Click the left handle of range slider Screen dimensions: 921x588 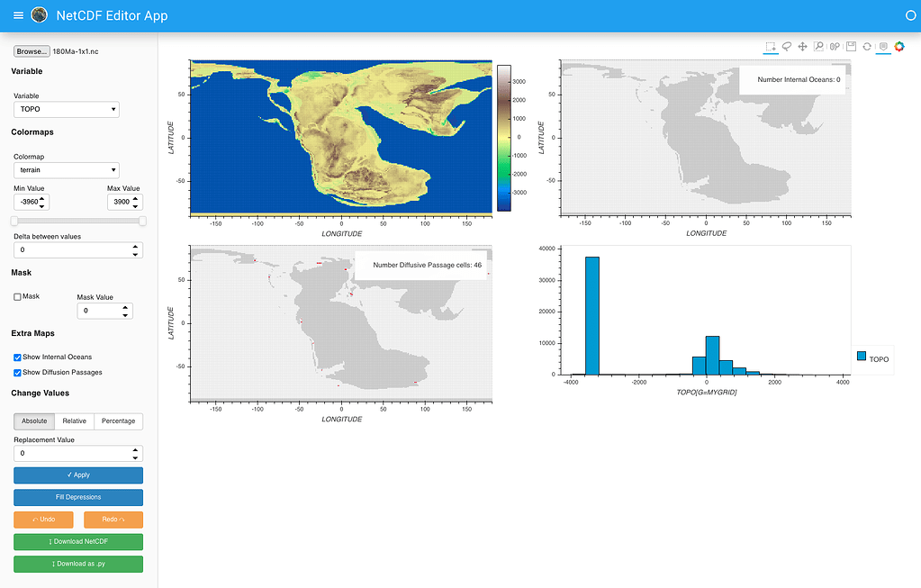click(x=14, y=221)
